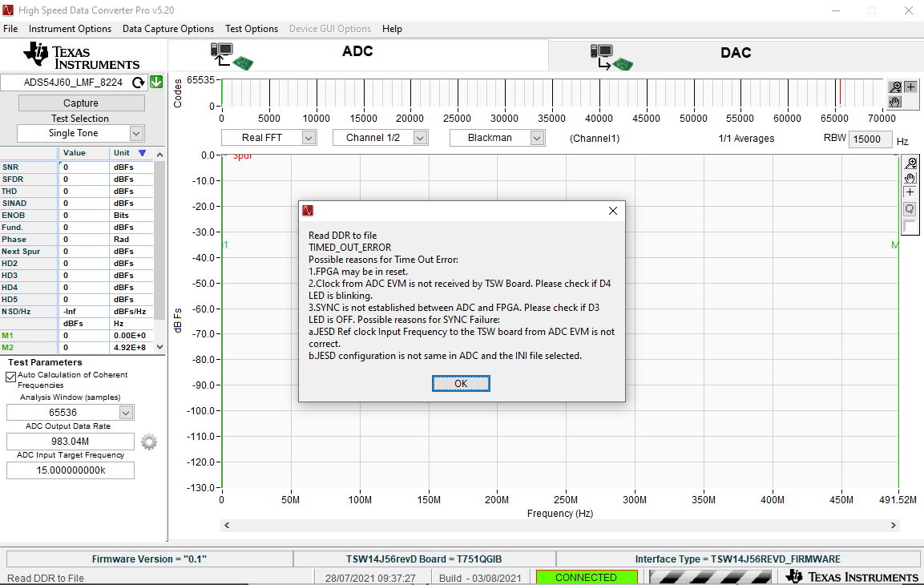Click the NSD/Hz value -Inf cell
924x585 pixels.
tap(84, 312)
